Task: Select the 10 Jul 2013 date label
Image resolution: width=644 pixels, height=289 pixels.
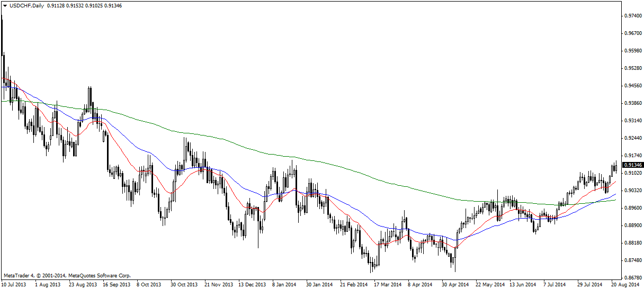Action: [x=14, y=284]
